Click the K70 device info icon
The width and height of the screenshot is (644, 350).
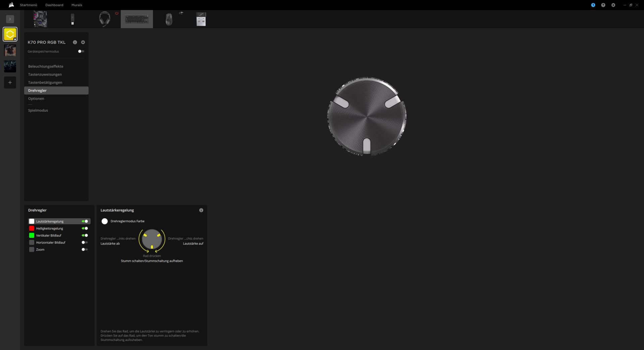tap(75, 42)
